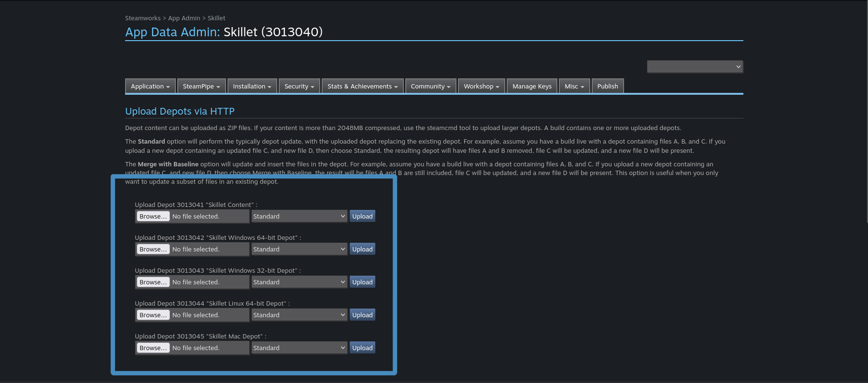This screenshot has height=383, width=868.
Task: Open the Community menu
Action: point(430,86)
